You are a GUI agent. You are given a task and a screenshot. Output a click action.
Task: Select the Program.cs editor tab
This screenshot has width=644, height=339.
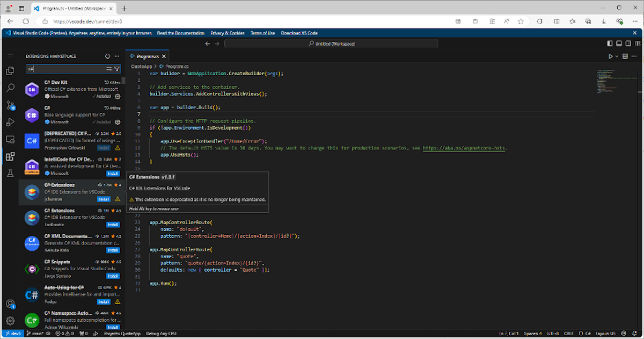[x=147, y=56]
